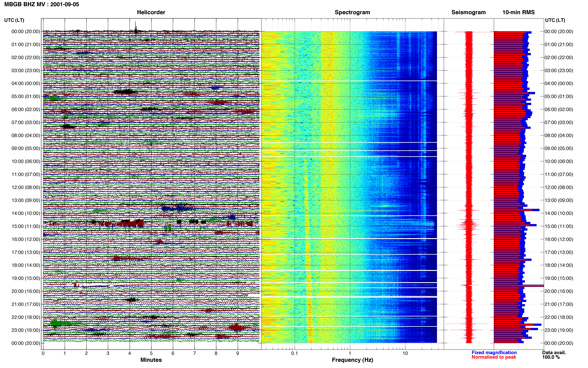Screen dimensions: 588x368
Task: Click left time label 11:00 (07:00)
Action: pos(26,174)
